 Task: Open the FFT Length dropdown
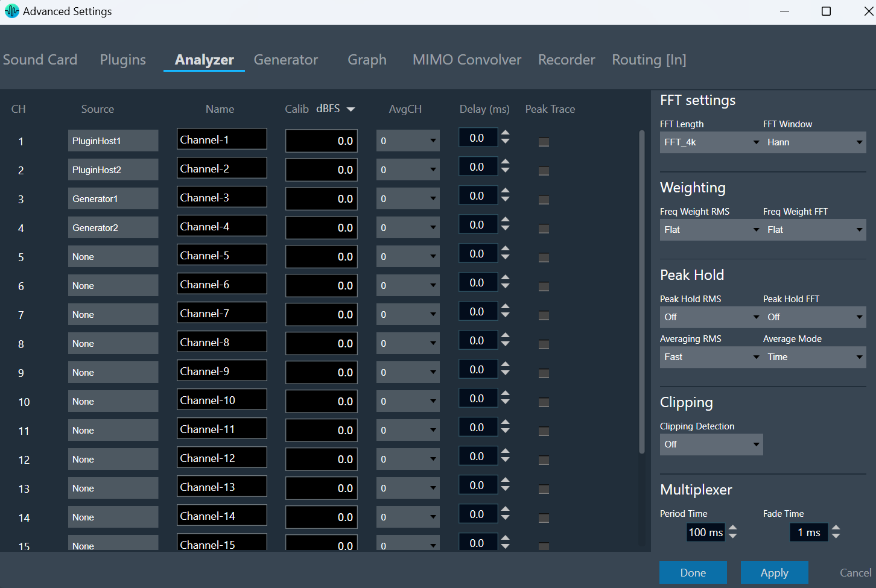(711, 142)
